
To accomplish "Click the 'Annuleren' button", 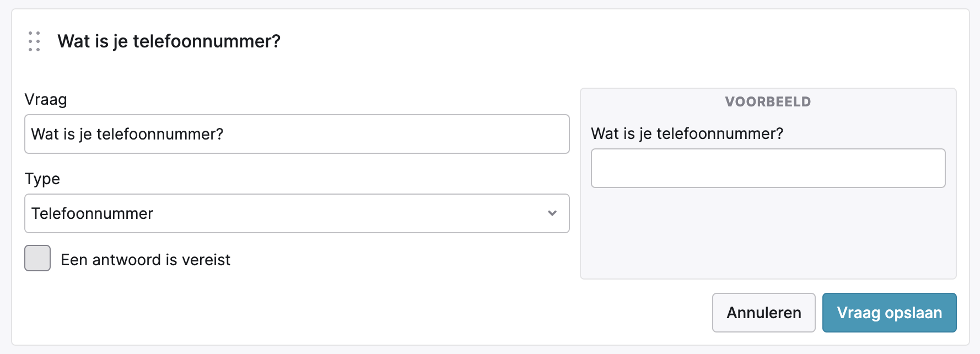I will pyautogui.click(x=763, y=313).
